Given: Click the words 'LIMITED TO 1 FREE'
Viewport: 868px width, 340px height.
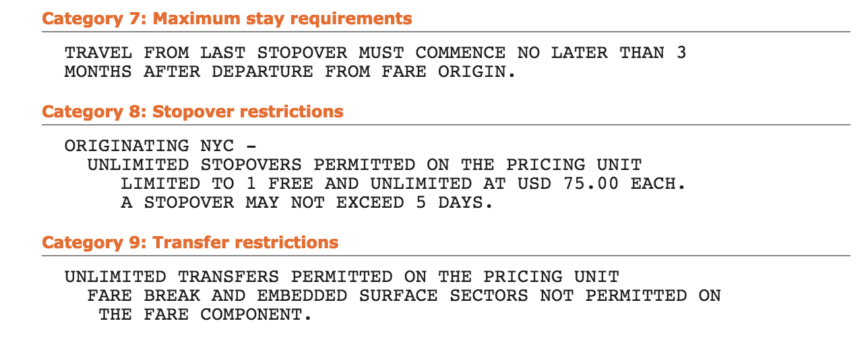Looking at the screenshot, I should point(217,183).
